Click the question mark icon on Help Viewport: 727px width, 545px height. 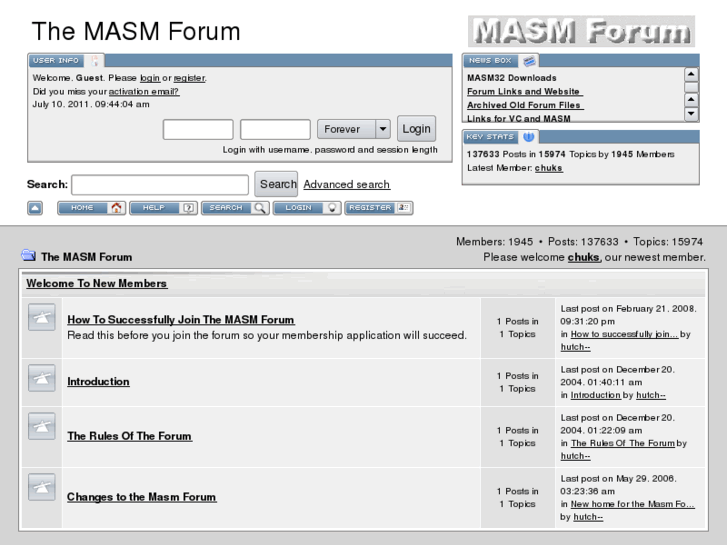[188, 208]
